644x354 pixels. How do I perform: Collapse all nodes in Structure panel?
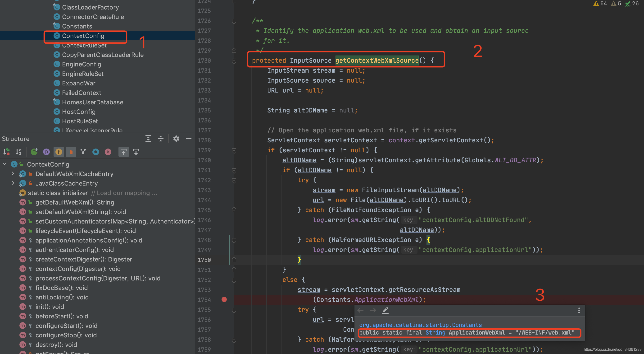coord(161,139)
